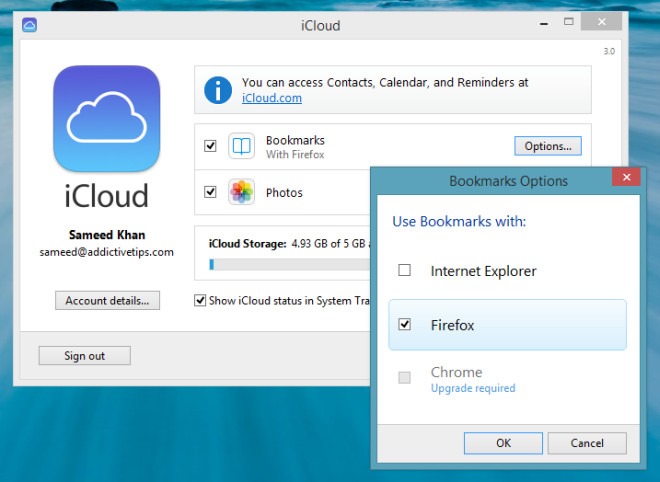Viewport: 660px width, 482px height.
Task: Click the Sameed Khan account name
Action: [107, 235]
